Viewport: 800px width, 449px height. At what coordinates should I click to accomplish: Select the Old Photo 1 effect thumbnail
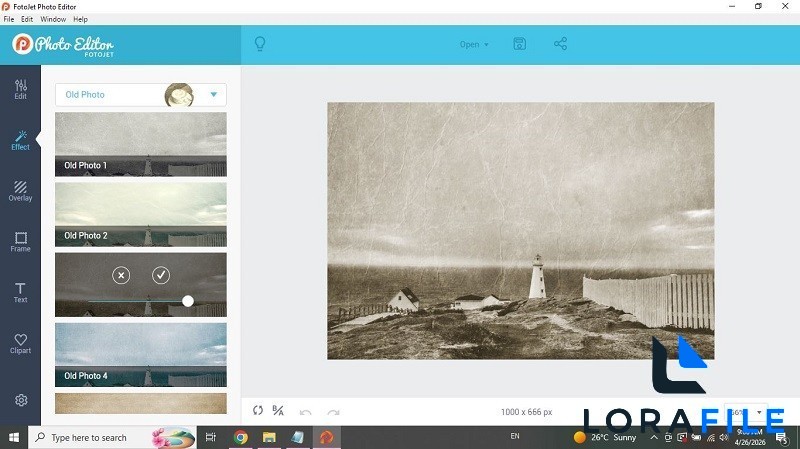pyautogui.click(x=141, y=144)
